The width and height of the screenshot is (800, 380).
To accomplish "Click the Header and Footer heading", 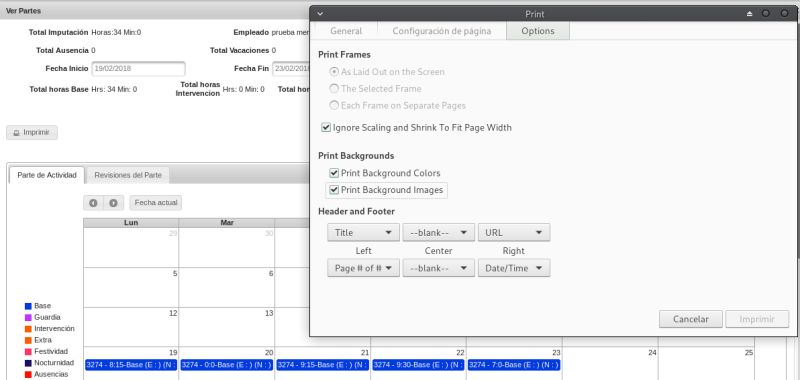I will point(356,211).
